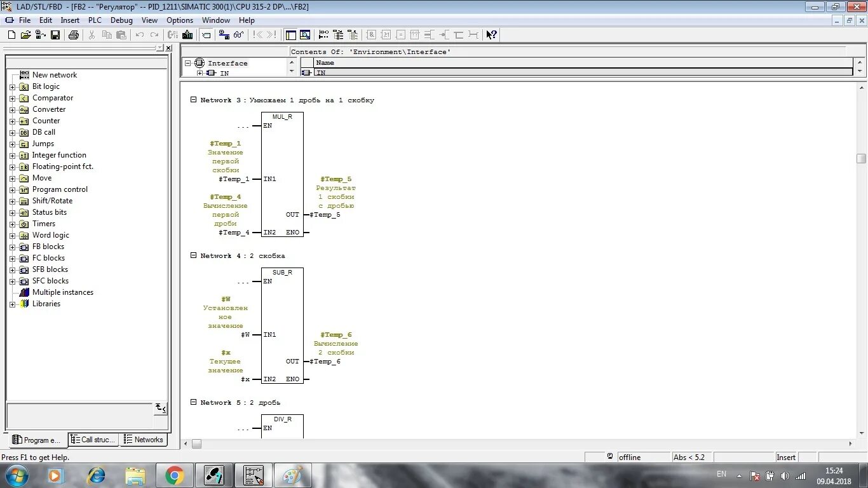The image size is (868, 488).
Task: Click the Print toolbar icon
Action: tap(73, 35)
